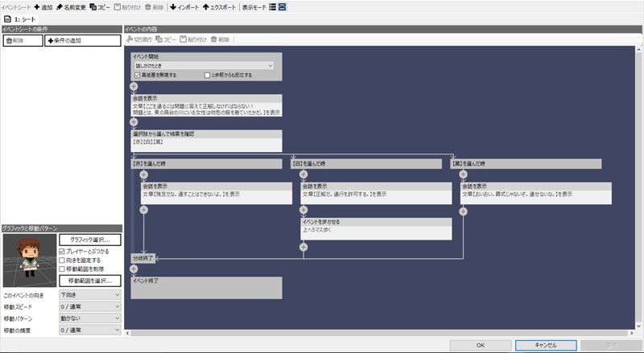644x353 pixels.
Task: Click the グラフィック選択... button
Action: [x=89, y=239]
